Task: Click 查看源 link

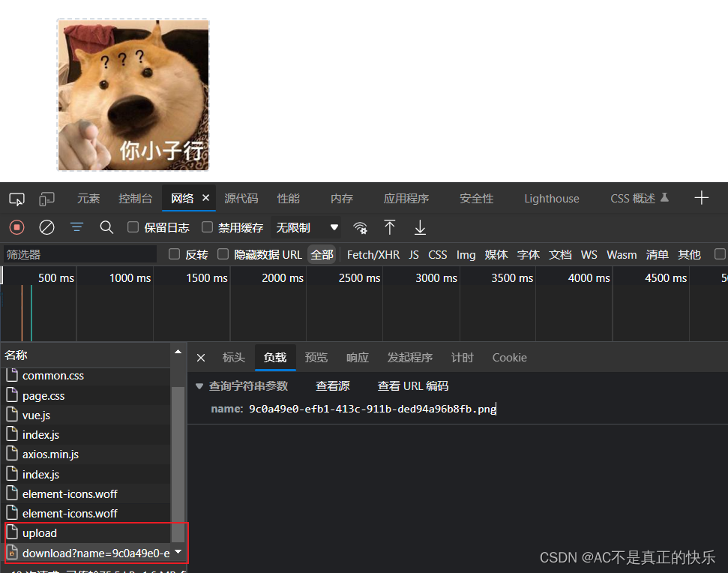Action: pyautogui.click(x=332, y=385)
